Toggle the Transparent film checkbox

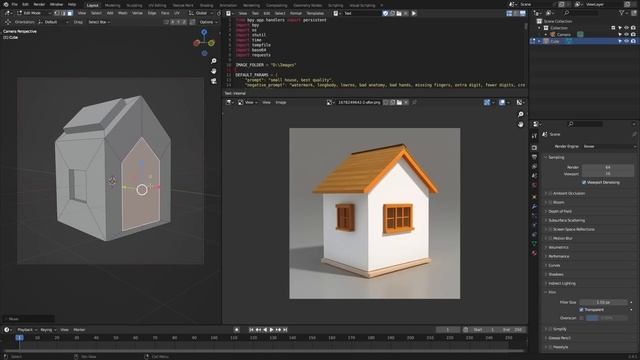[581, 310]
